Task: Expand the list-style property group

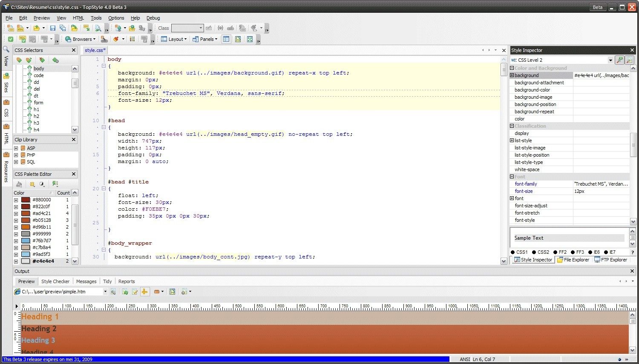Action: tap(512, 140)
